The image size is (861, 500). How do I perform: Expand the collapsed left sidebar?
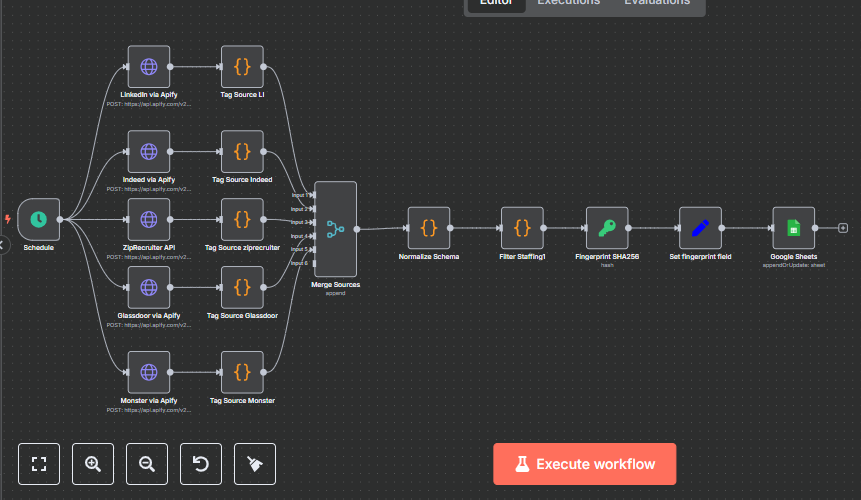point(3,245)
